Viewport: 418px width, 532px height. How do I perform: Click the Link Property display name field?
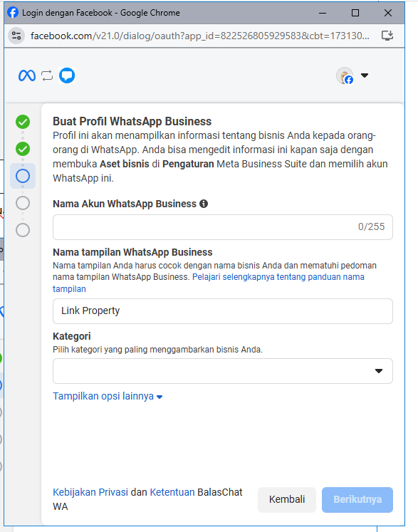[x=223, y=311]
